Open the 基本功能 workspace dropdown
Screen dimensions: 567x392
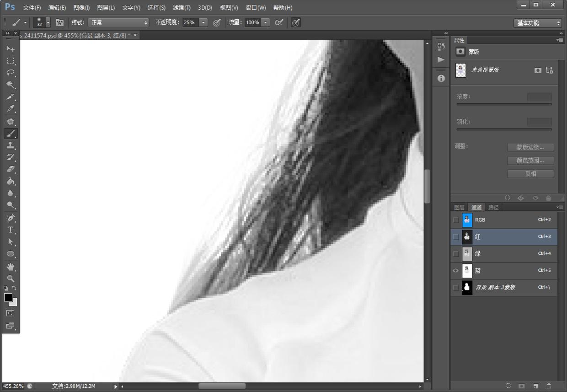(x=537, y=23)
